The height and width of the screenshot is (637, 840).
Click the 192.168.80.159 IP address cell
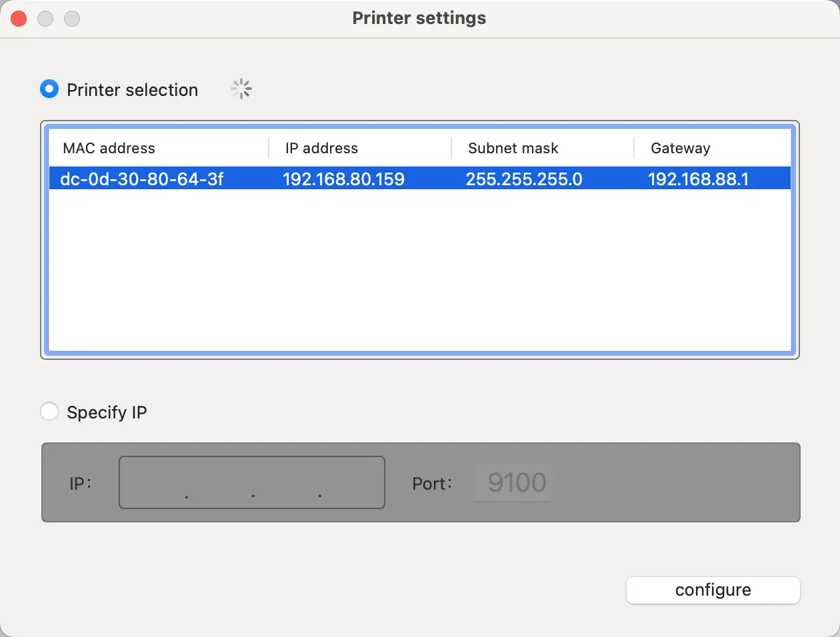click(x=343, y=179)
